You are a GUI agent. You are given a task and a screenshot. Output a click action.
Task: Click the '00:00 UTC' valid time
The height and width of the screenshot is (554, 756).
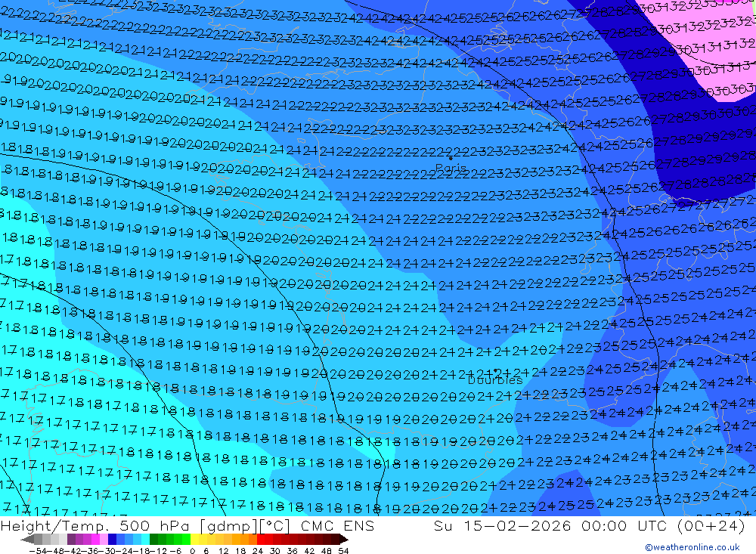coord(624,525)
